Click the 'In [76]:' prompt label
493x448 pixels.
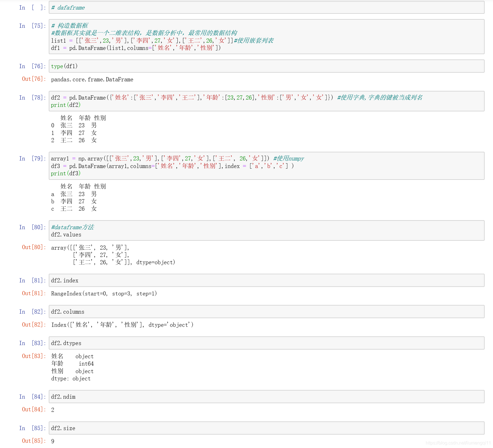coord(33,66)
